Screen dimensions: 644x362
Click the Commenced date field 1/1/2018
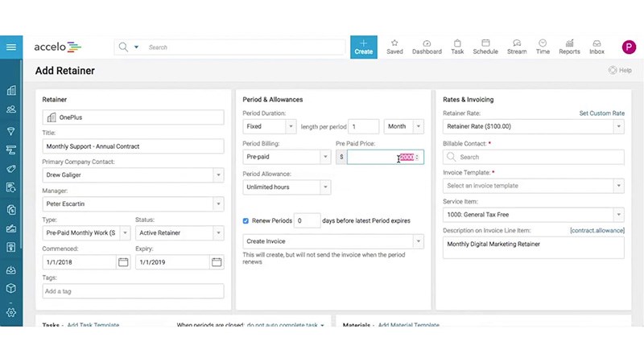79,262
